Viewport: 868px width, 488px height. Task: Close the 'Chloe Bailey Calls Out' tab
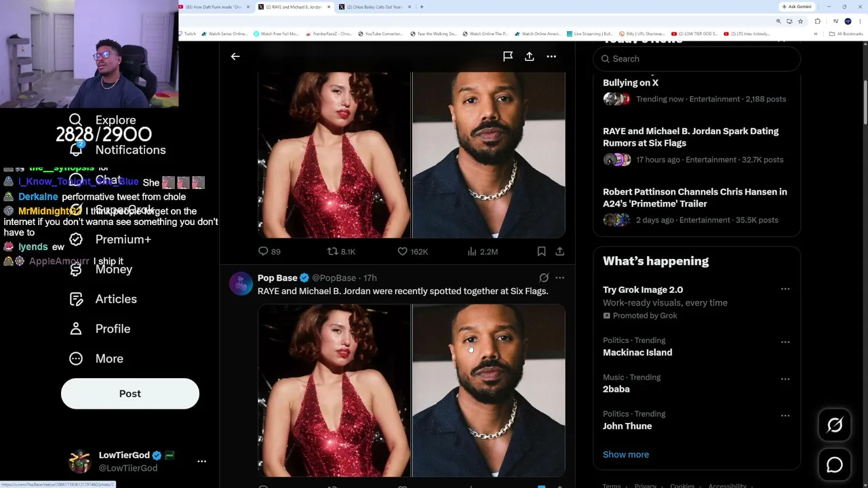(410, 7)
